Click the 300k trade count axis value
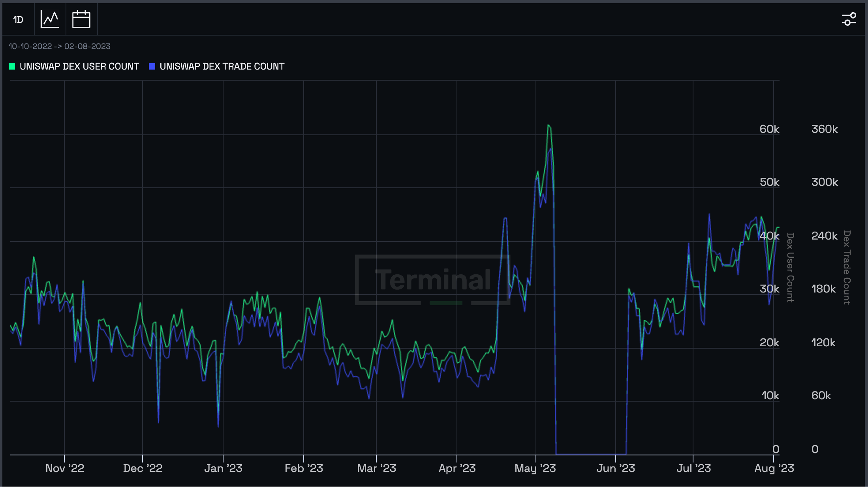Viewport: 868px width, 487px height. [x=825, y=182]
